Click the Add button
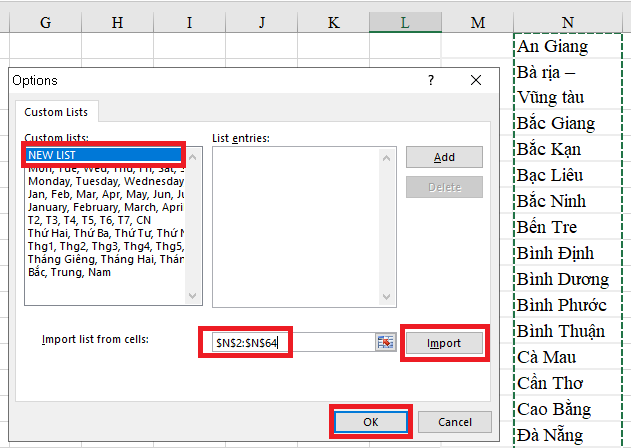Screen dimensions: 631x448 [x=444, y=157]
